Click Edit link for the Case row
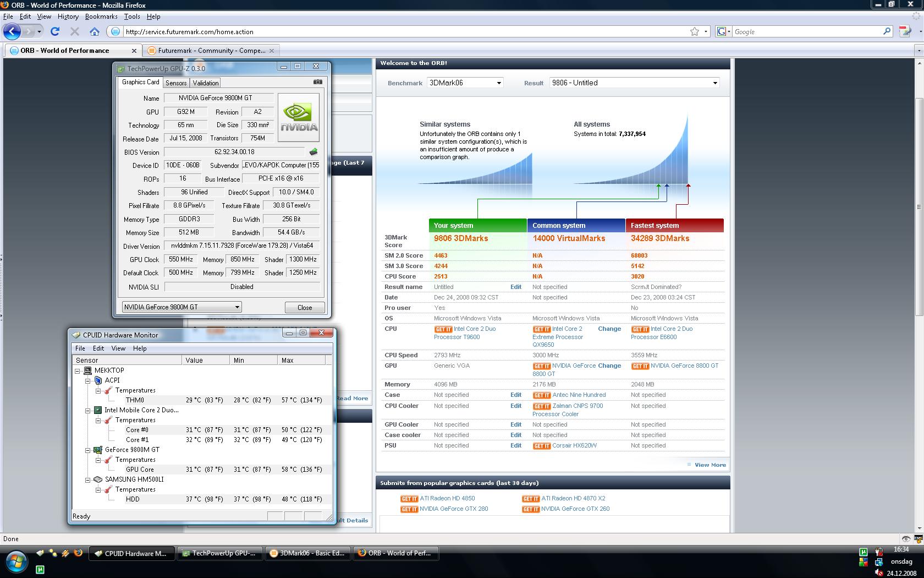The image size is (924, 578). coord(516,395)
